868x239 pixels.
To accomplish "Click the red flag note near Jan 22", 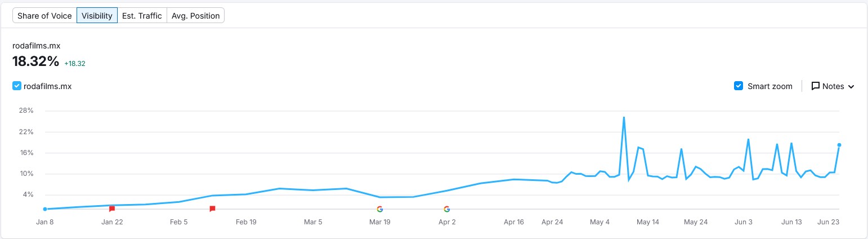I will (x=112, y=209).
